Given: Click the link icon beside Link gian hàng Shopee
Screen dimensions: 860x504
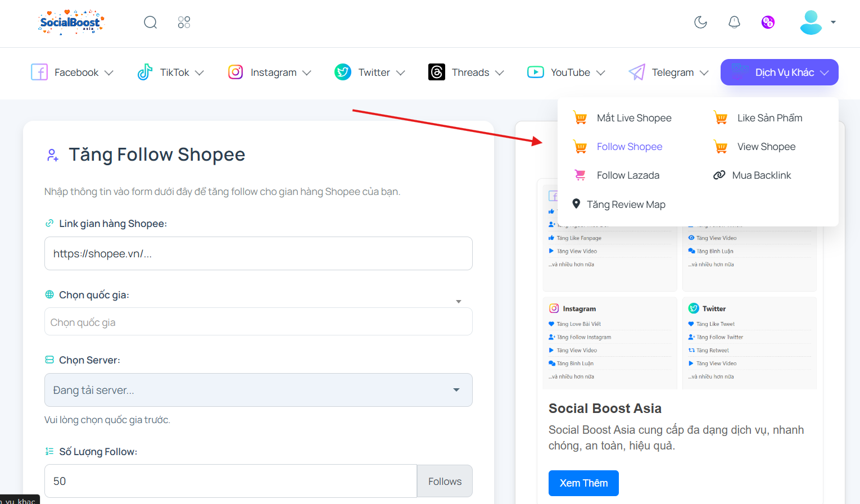Looking at the screenshot, I should pos(49,223).
